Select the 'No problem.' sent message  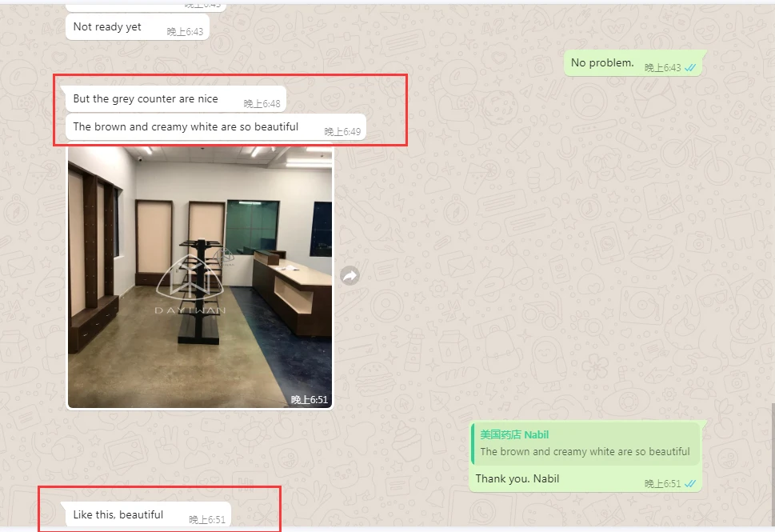pos(634,63)
